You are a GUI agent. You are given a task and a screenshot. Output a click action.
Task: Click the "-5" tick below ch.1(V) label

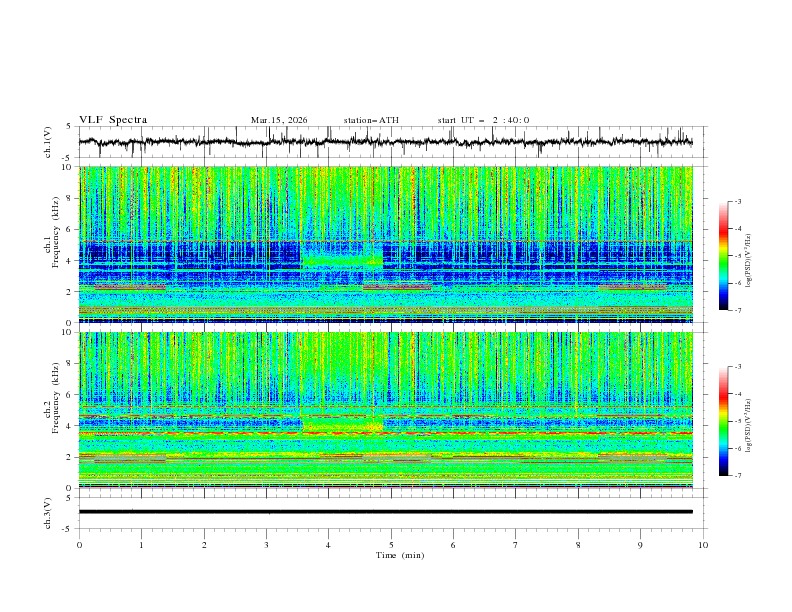(x=68, y=158)
